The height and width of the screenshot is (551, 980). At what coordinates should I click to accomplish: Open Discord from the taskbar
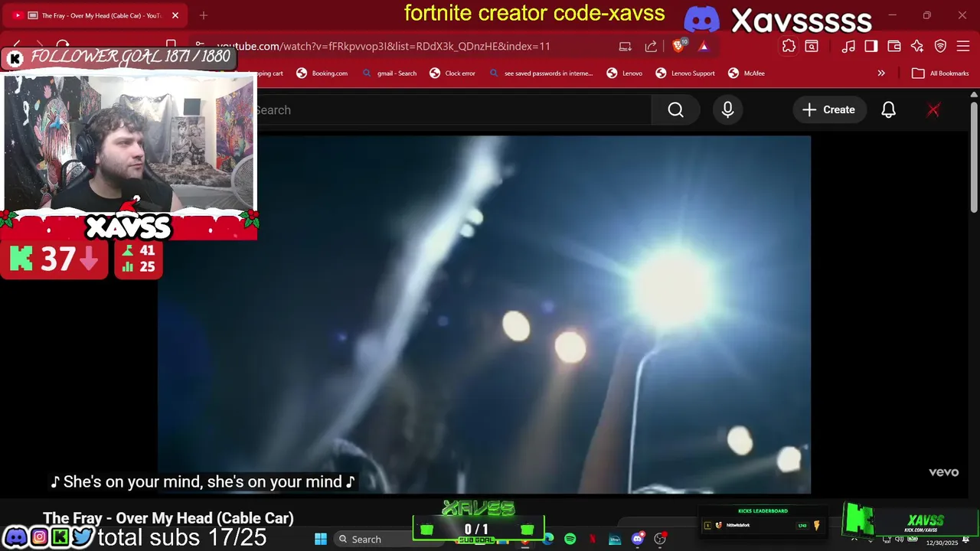[x=637, y=539]
